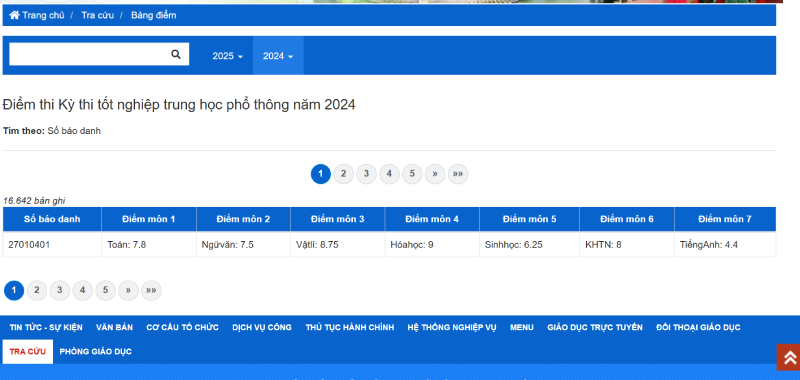The width and height of the screenshot is (800, 380).
Task: Select page 1 in bottom pagination
Action: [14, 290]
